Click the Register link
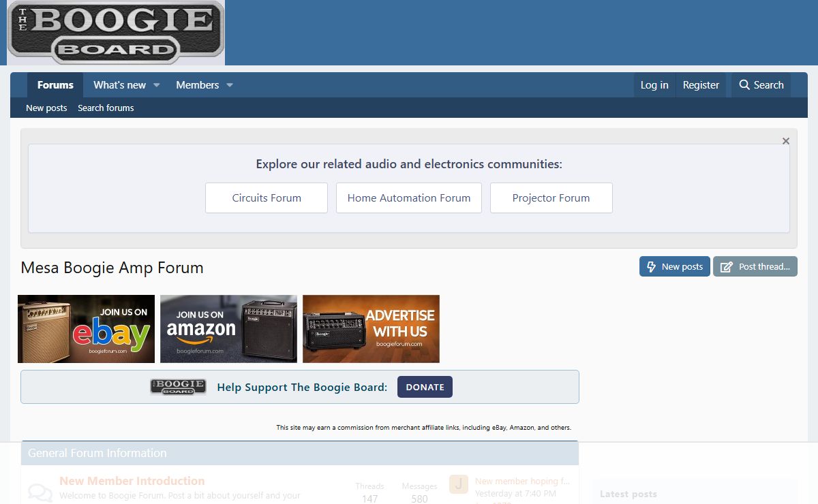 [701, 85]
